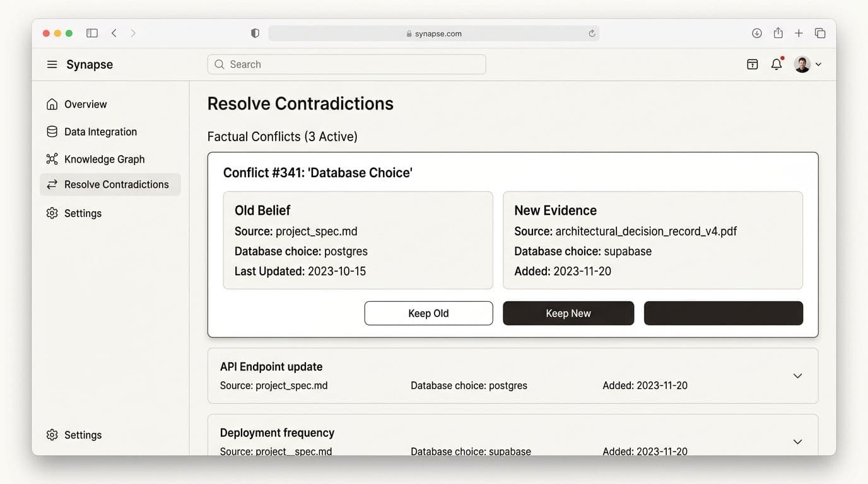Click 'Database choice: supabase' in New Evidence
The height and width of the screenshot is (484, 868).
pos(583,251)
